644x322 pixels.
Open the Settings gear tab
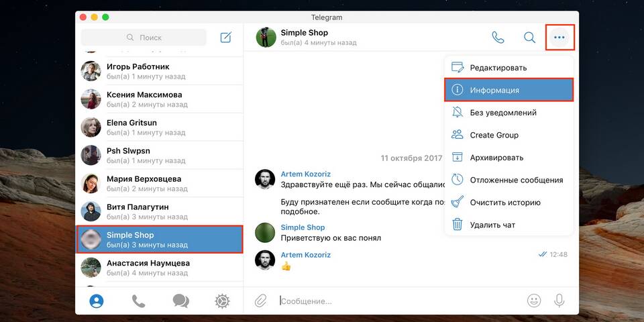(222, 301)
